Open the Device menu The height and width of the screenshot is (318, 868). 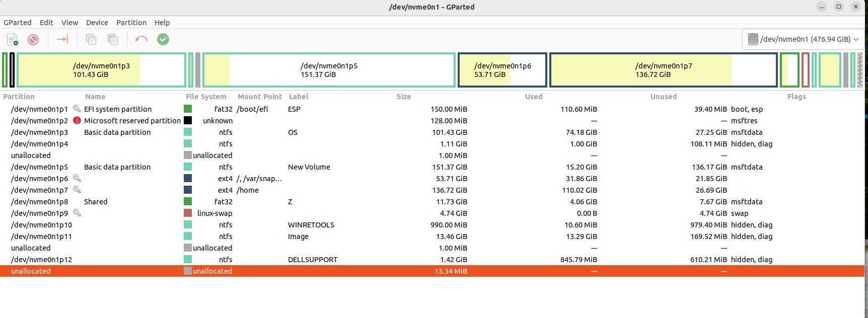[x=97, y=23]
